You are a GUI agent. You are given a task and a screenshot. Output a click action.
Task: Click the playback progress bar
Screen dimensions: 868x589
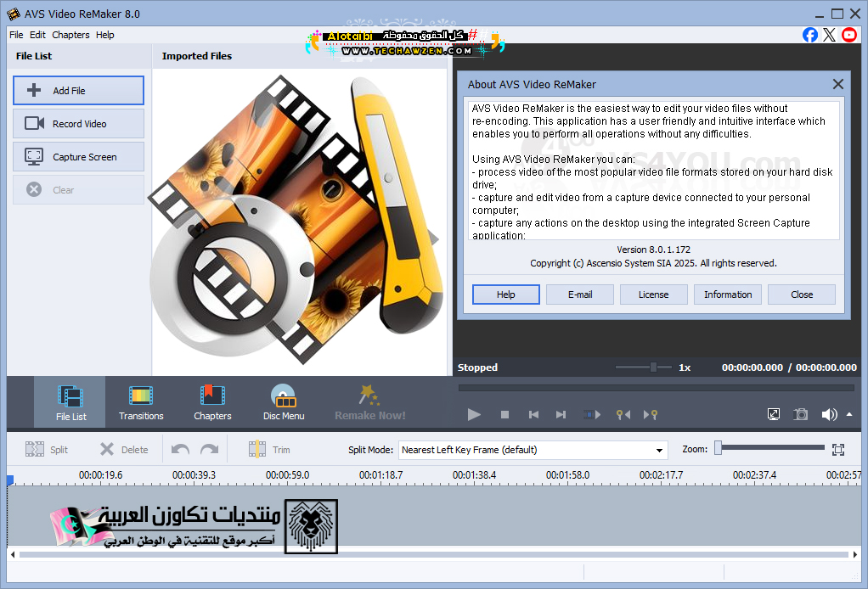[x=656, y=388]
